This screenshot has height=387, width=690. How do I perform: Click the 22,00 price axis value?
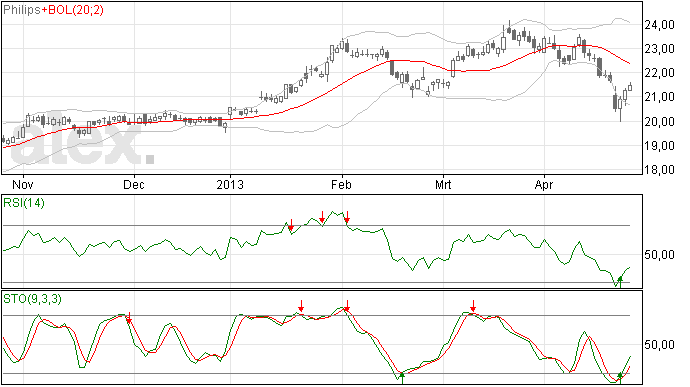[659, 73]
